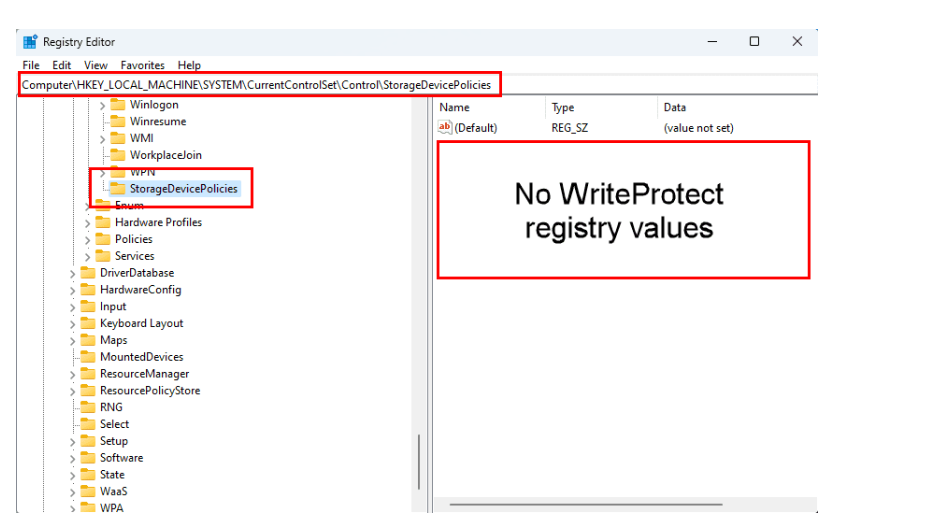Click the registry path address bar

click(x=258, y=85)
